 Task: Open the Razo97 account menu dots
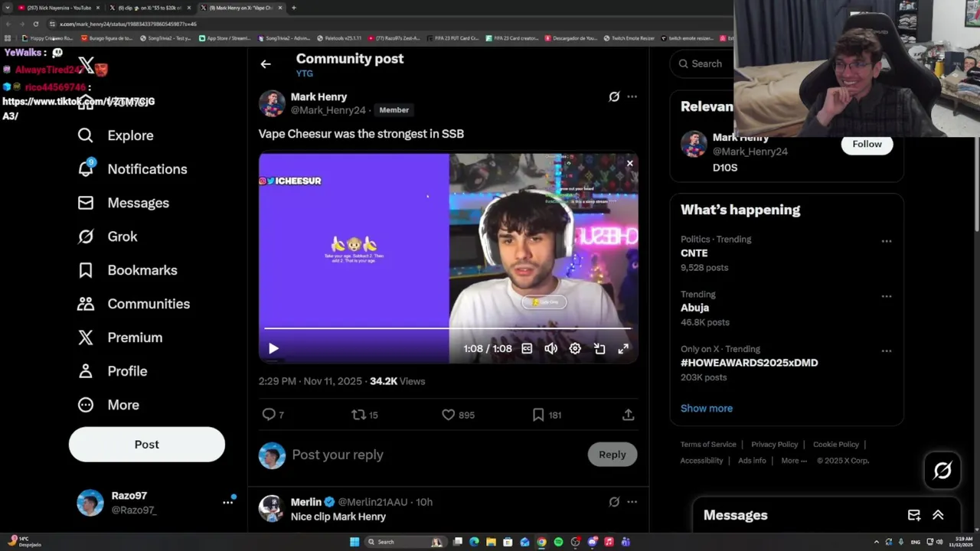(227, 502)
